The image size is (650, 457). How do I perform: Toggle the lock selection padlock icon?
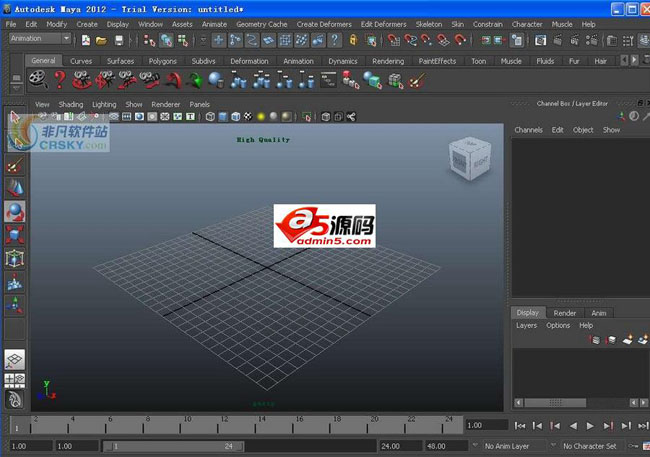[353, 40]
